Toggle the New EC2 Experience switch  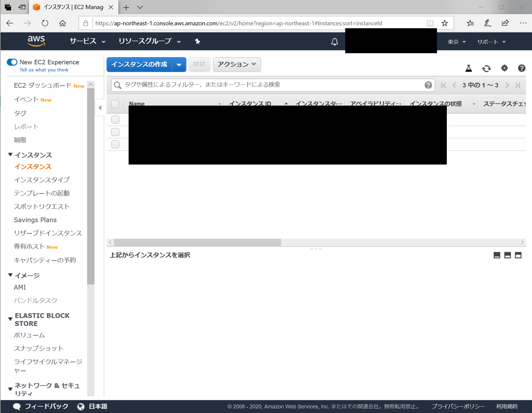pos(12,62)
